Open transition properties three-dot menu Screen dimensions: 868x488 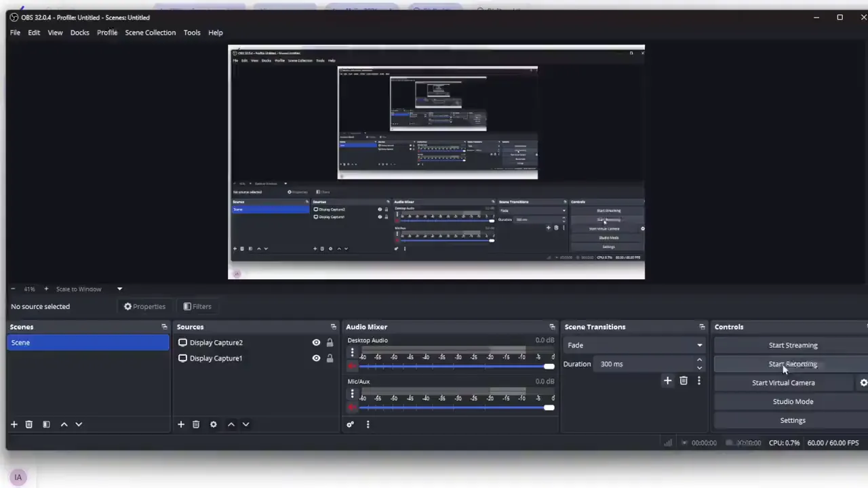click(x=699, y=381)
